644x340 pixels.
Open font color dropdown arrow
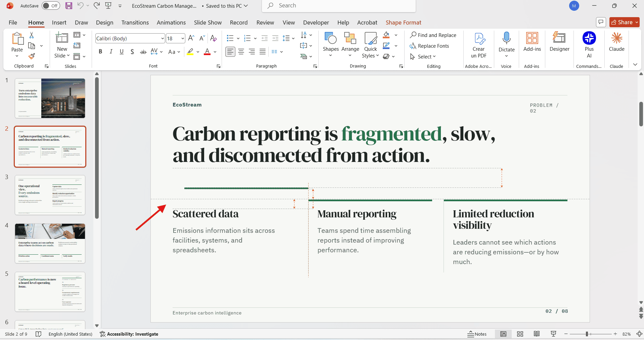click(x=215, y=52)
